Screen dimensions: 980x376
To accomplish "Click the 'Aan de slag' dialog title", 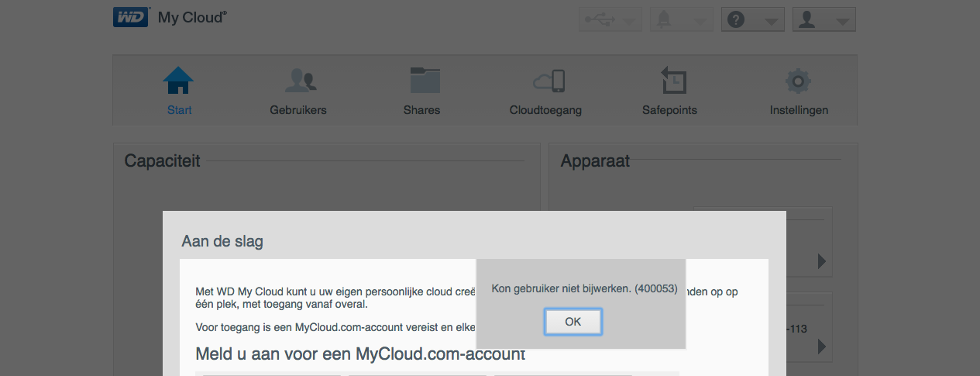I will [222, 241].
